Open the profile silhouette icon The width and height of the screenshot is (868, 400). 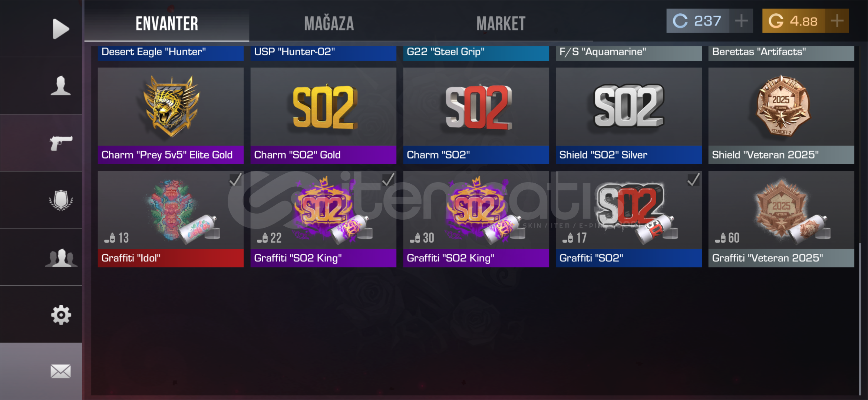(60, 86)
